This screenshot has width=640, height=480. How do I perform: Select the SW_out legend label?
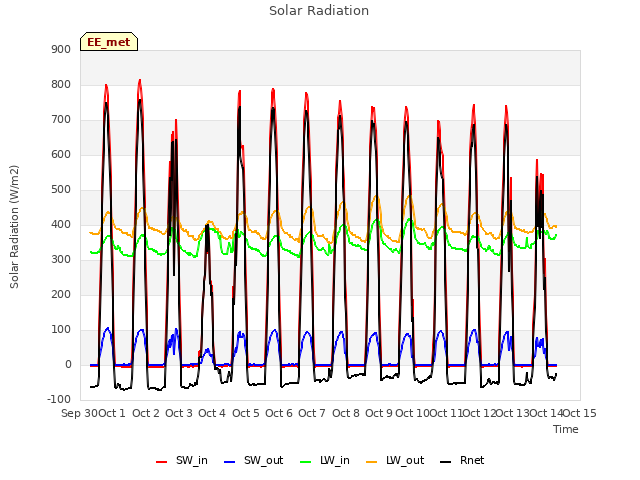(x=263, y=460)
